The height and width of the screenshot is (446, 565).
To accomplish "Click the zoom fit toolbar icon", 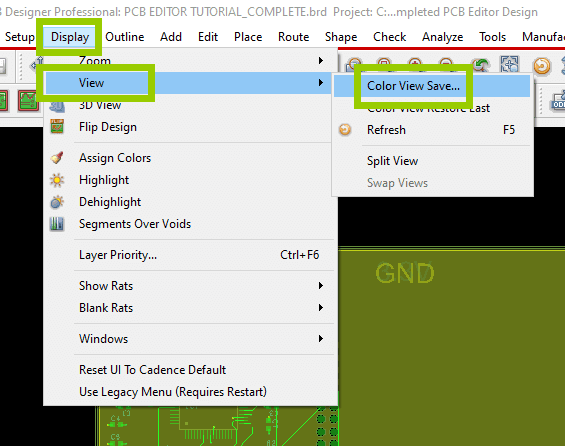I will pos(509,65).
